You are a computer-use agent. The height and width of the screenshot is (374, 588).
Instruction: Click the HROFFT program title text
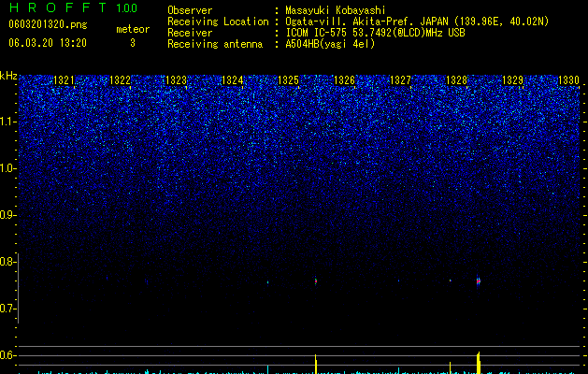(58, 7)
